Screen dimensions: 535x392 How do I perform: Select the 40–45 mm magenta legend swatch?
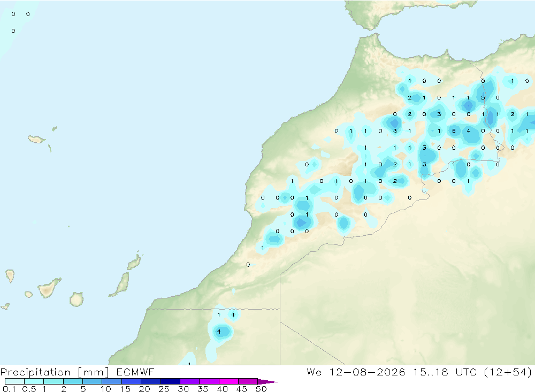[x=228, y=381]
